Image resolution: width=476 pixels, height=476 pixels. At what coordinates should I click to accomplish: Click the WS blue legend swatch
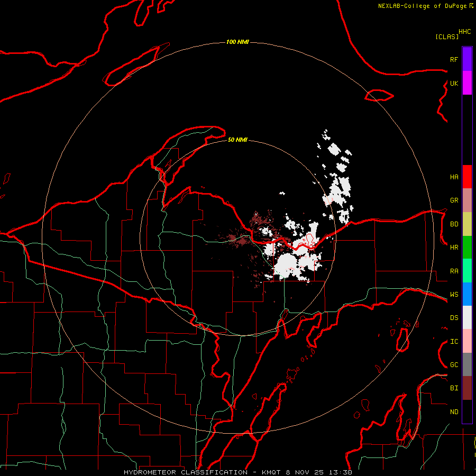(x=467, y=294)
